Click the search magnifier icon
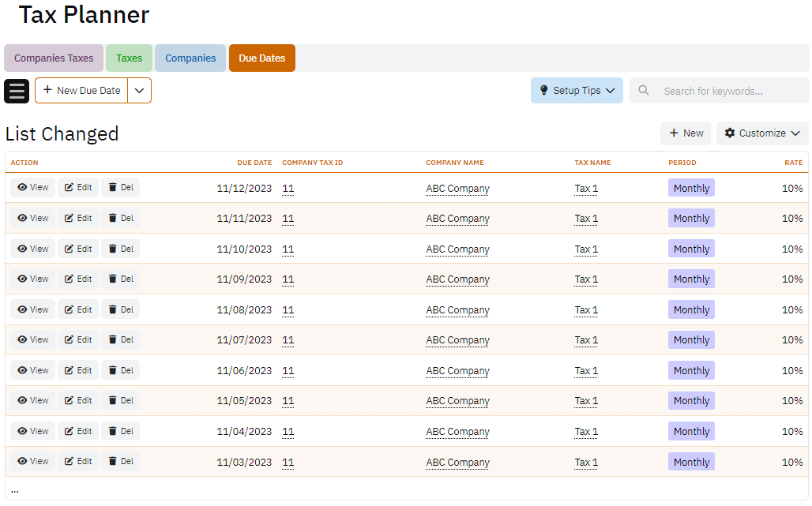This screenshot has height=506, width=812. (644, 91)
